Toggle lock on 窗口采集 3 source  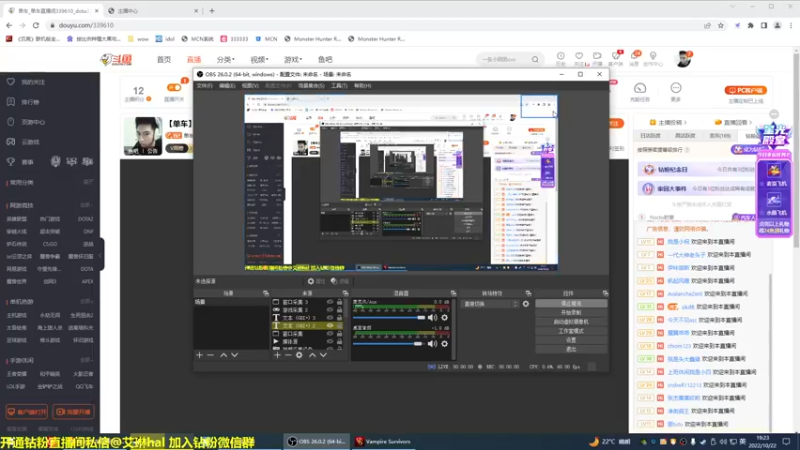click(339, 302)
